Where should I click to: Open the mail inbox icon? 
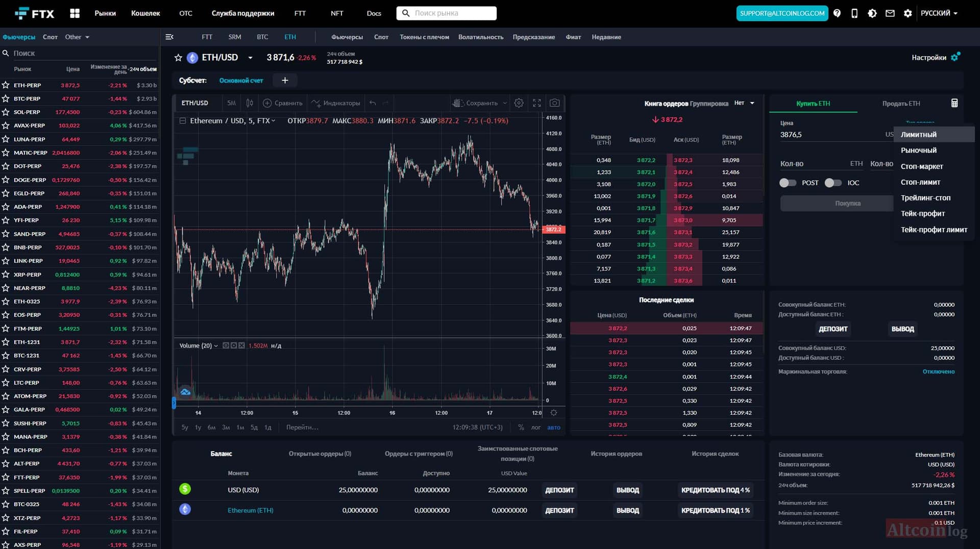click(890, 13)
